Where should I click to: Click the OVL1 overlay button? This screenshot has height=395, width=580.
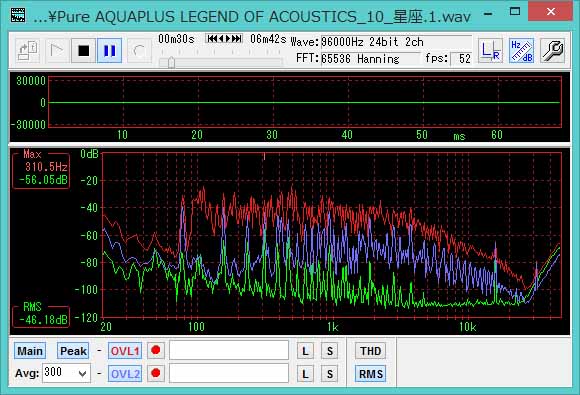point(125,351)
